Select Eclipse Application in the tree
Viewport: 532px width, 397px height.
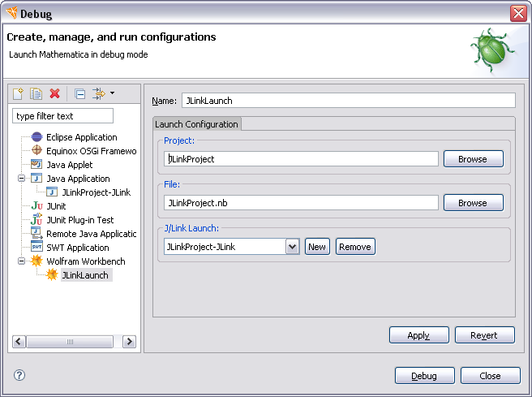click(82, 137)
